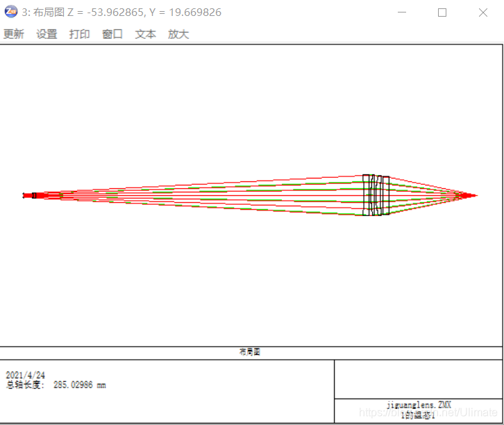Image resolution: width=504 pixels, height=425 pixels.
Task: Close the layout window
Action: point(482,12)
